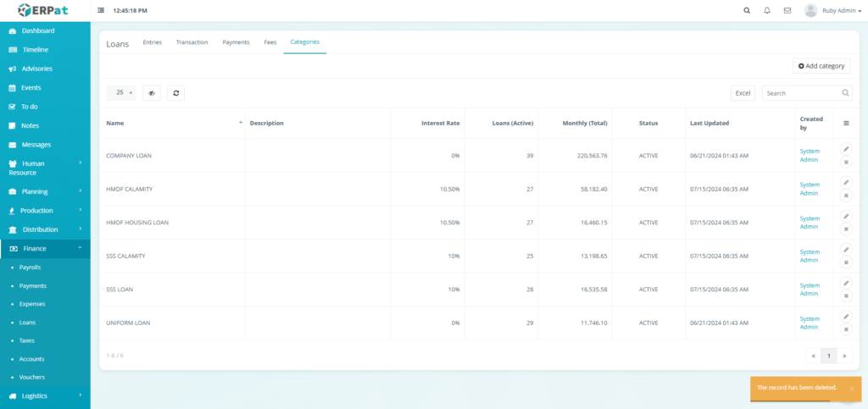Switch to the Payments tab
This screenshot has width=868, height=409.
[x=236, y=41]
